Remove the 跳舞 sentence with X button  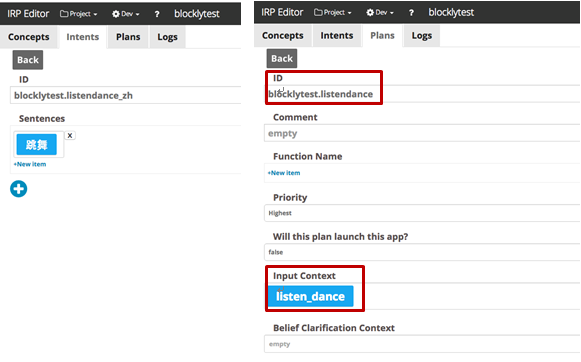coord(70,135)
